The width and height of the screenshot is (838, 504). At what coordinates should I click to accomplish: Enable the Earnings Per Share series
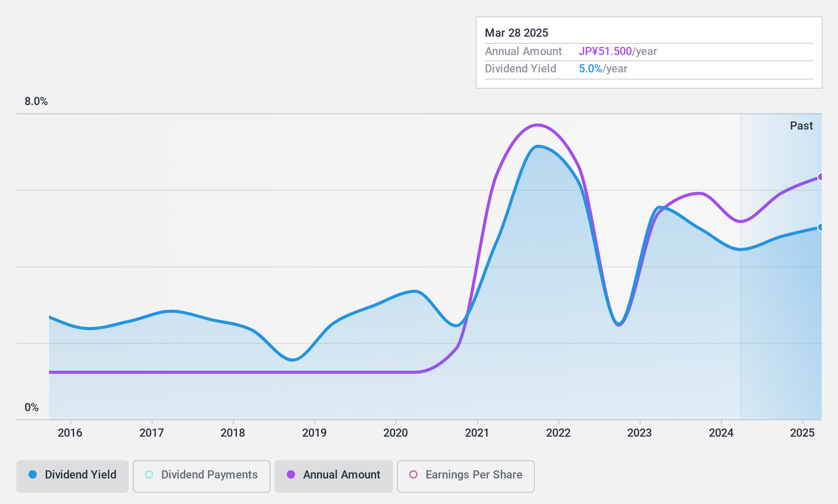(x=466, y=476)
